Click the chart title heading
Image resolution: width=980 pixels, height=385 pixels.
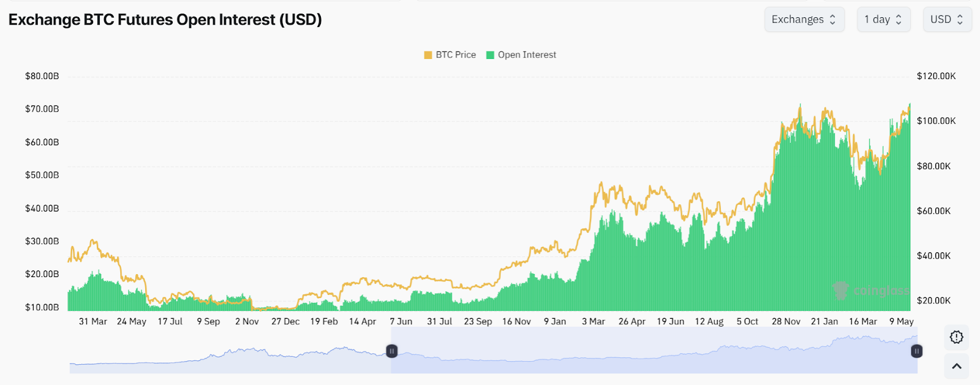point(165,20)
